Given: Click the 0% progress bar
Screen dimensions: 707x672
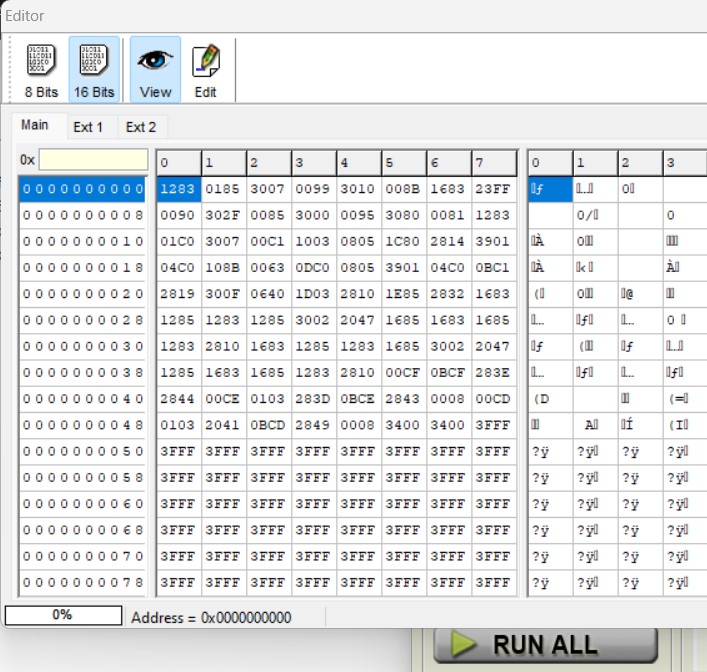Looking at the screenshot, I should (62, 615).
